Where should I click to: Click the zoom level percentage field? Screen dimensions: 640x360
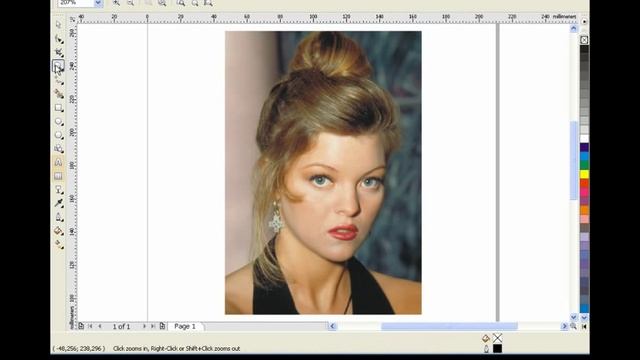(76, 3)
